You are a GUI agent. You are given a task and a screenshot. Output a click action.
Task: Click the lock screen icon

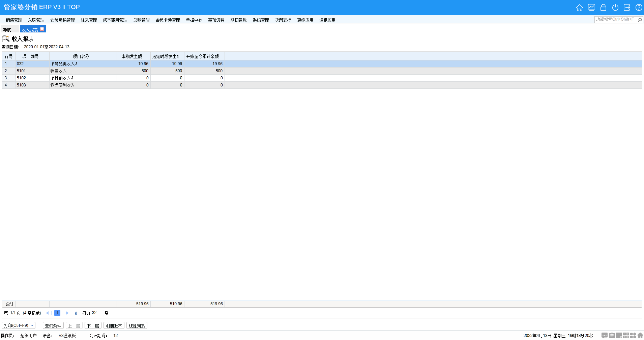click(603, 7)
